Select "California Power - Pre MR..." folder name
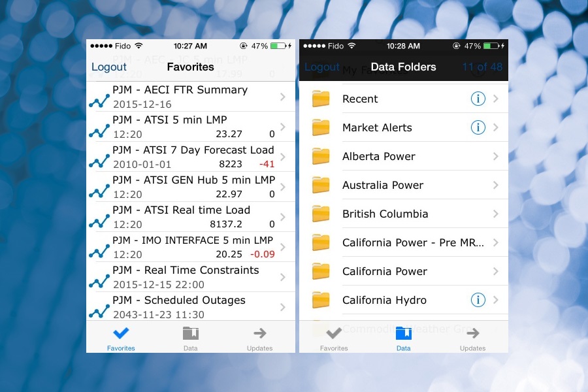This screenshot has height=392, width=588. tap(414, 242)
